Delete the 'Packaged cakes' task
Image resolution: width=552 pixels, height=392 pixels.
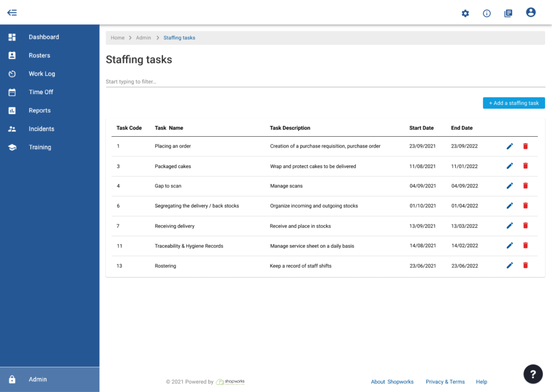tap(526, 166)
